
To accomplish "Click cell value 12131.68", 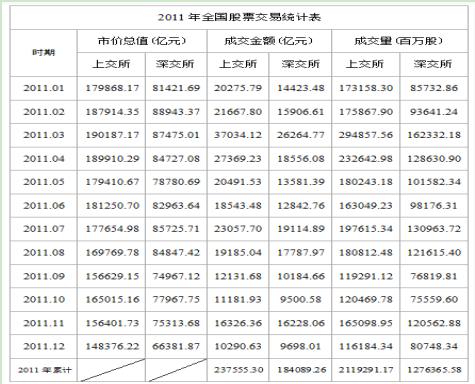I will [x=238, y=276].
